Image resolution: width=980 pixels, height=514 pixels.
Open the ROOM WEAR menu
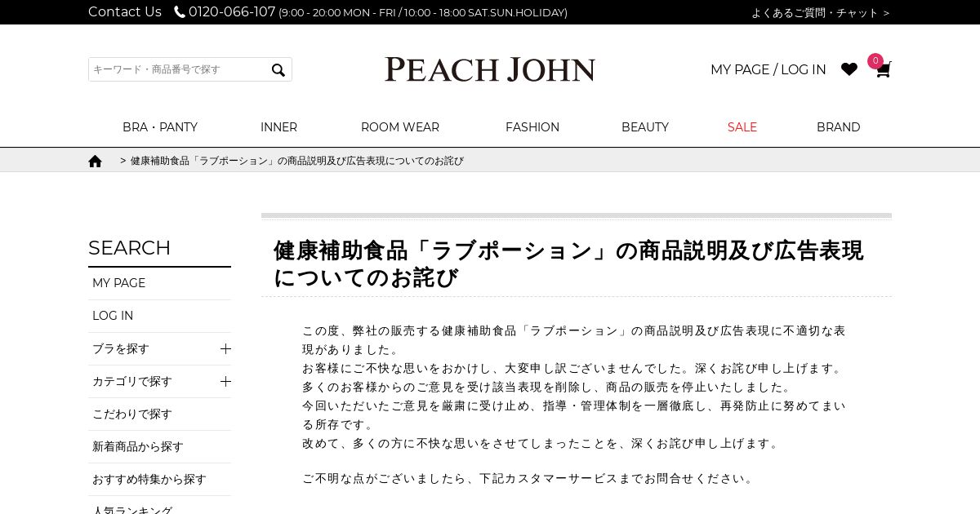coord(400,127)
